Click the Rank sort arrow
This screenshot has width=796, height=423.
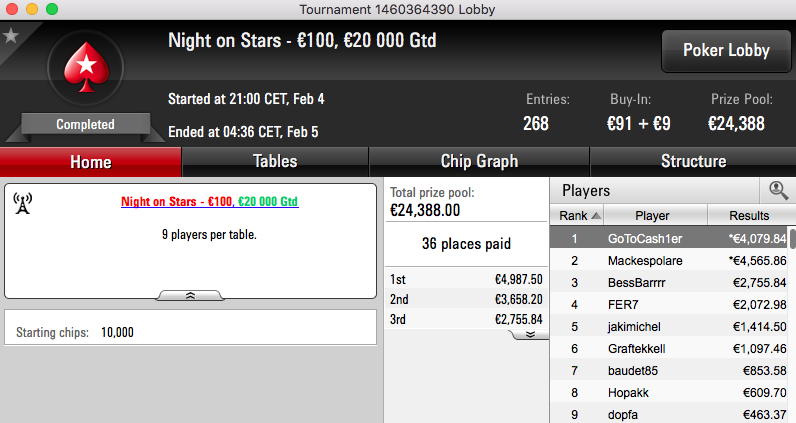click(596, 216)
